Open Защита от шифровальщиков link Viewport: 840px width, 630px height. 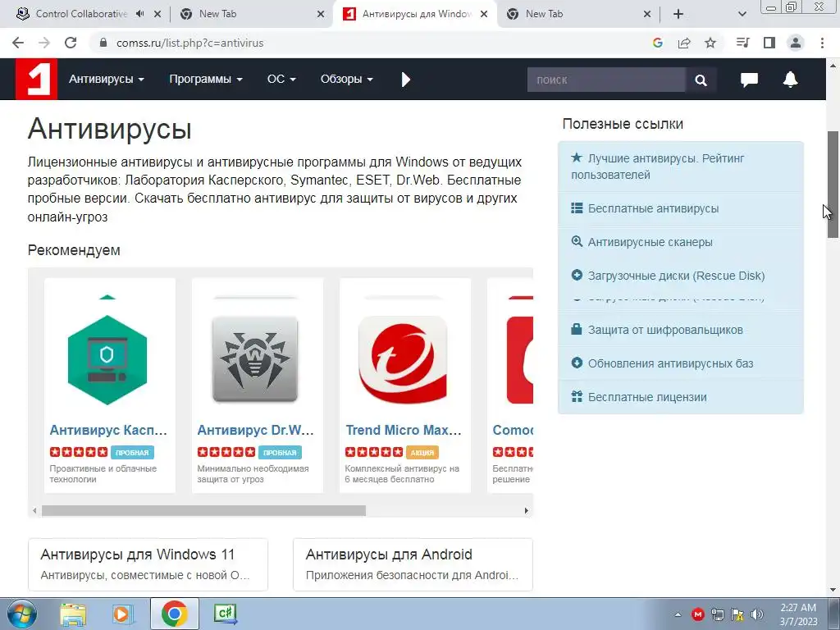point(681,330)
